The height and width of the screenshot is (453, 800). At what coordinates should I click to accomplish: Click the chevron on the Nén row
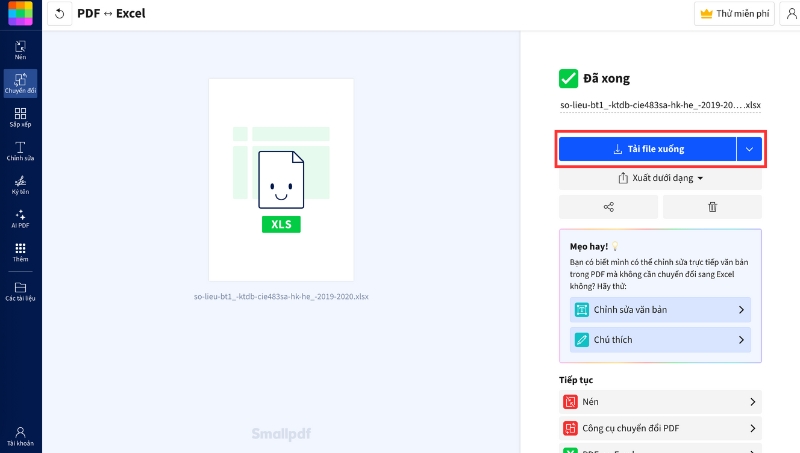[753, 402]
